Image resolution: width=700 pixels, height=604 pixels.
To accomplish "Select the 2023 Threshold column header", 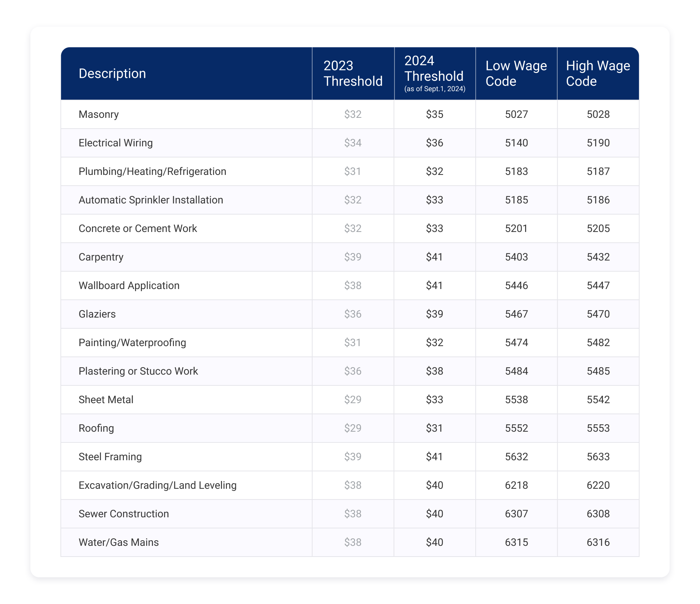I will pyautogui.click(x=353, y=73).
